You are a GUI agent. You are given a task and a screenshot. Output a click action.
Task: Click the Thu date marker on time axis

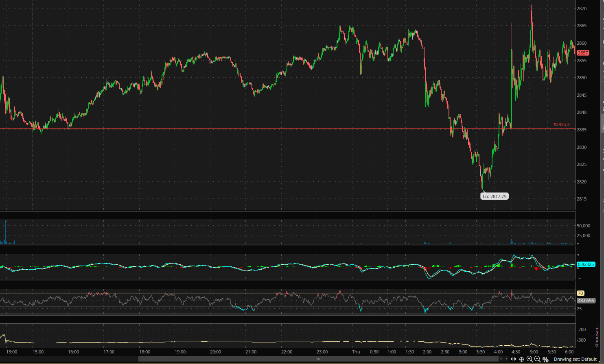(x=356, y=352)
